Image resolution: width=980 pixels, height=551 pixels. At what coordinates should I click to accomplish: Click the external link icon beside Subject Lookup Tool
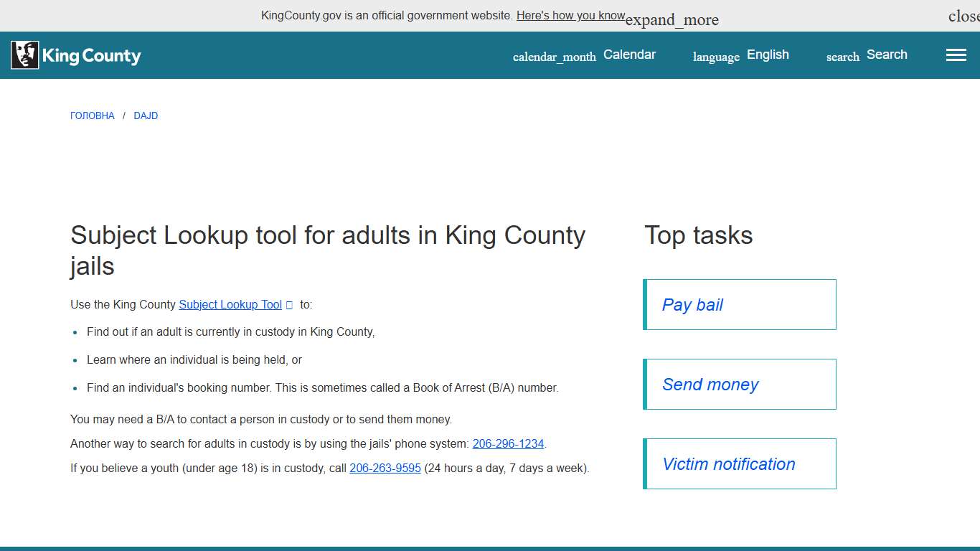coord(290,304)
